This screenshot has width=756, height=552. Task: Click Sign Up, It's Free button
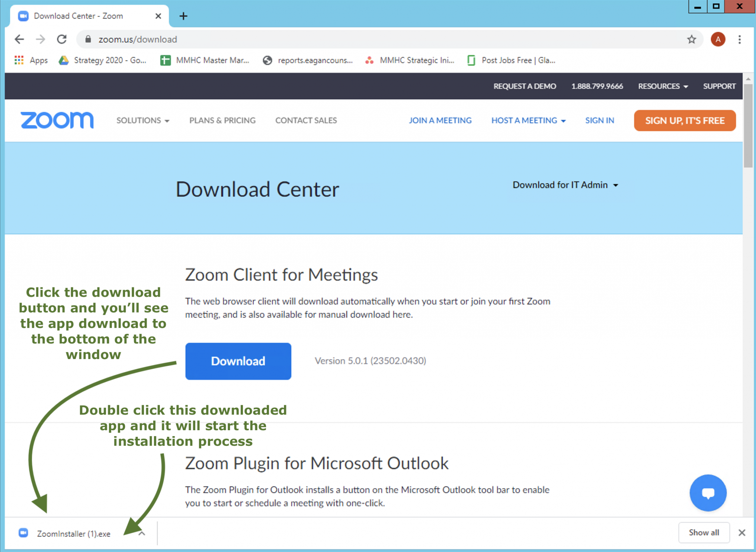684,120
